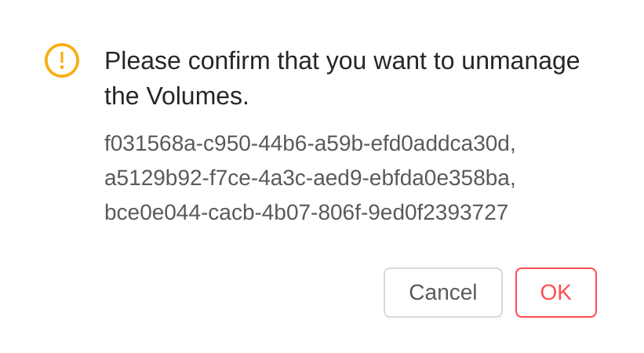
Task: Click the "9ed0f2393727" segment of the third ID
Action: 442,213
